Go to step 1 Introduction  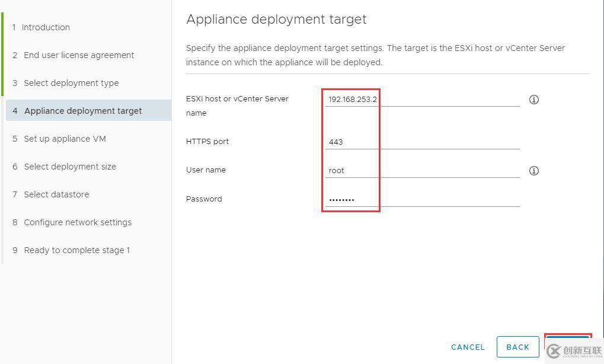pos(41,27)
